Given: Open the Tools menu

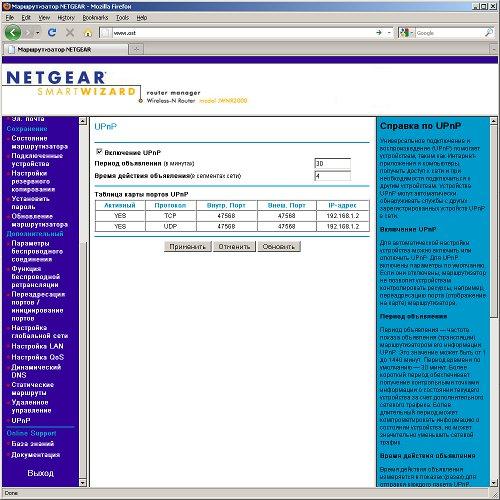Looking at the screenshot, I should click(x=122, y=18).
